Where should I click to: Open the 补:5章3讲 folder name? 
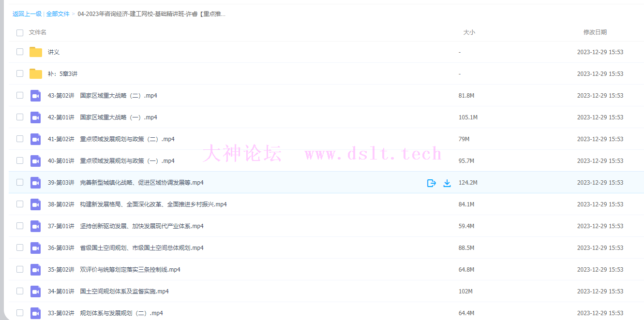click(x=63, y=74)
